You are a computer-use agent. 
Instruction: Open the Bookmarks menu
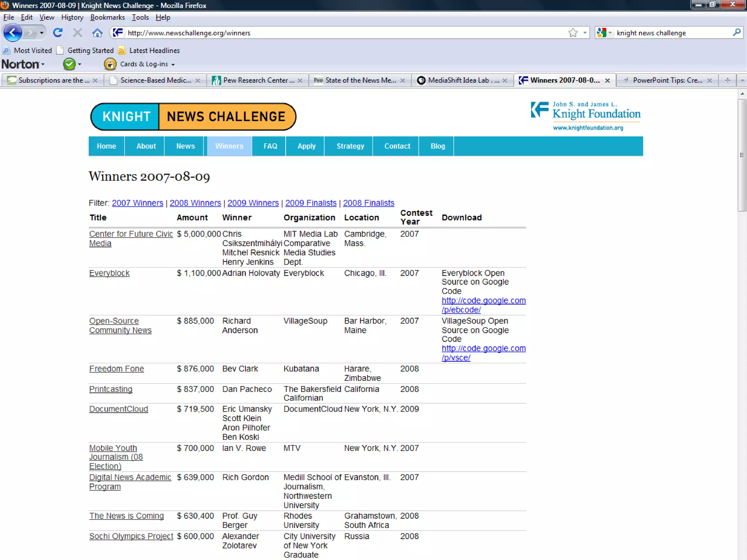(x=107, y=17)
